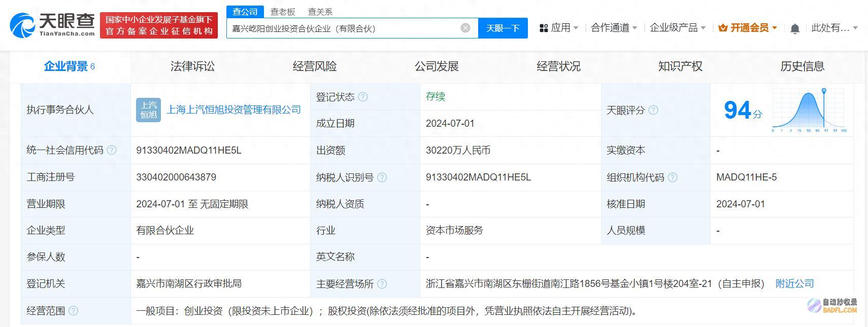Click the 有限合伙企业 company type value

click(x=165, y=231)
